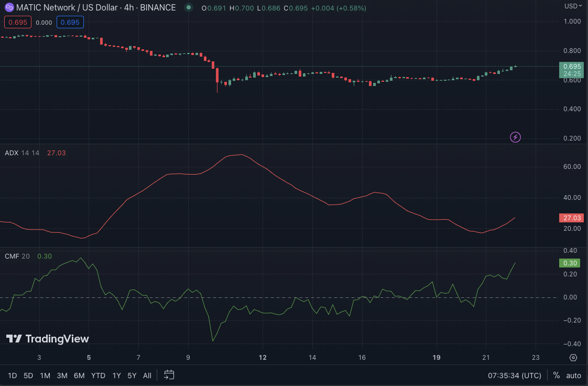Click the 0.800 price scale label
Screen dimensions: 588x386
pyautogui.click(x=572, y=51)
